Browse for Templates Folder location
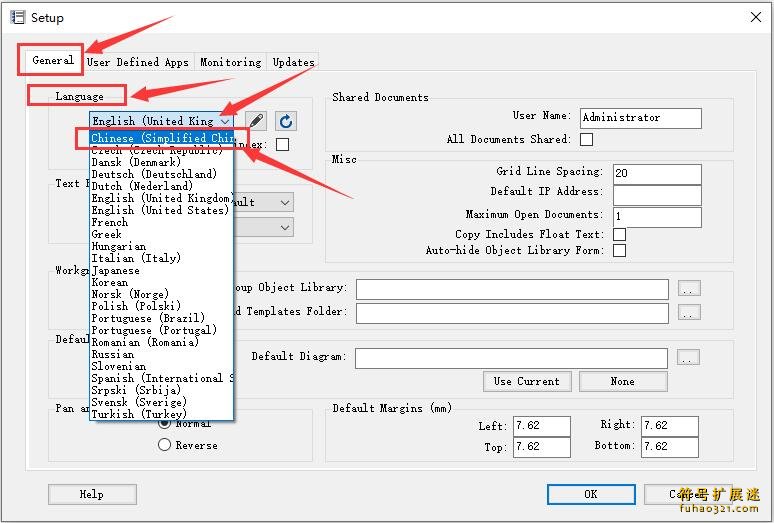774x523 pixels. (689, 312)
